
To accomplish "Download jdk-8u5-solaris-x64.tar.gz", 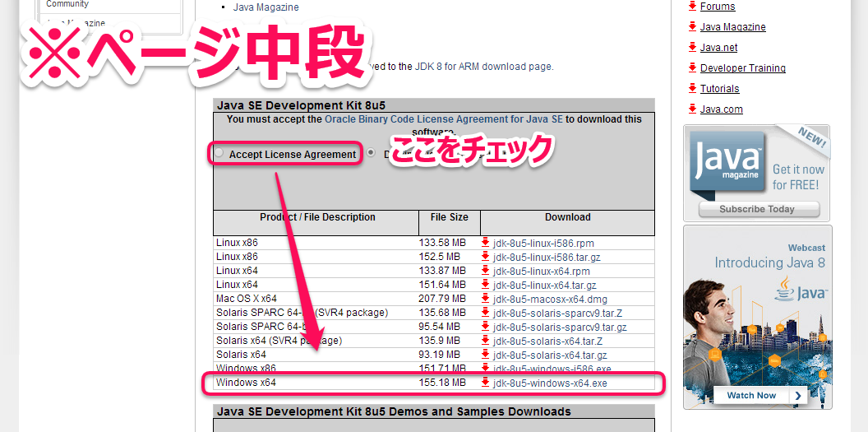I will tap(550, 355).
